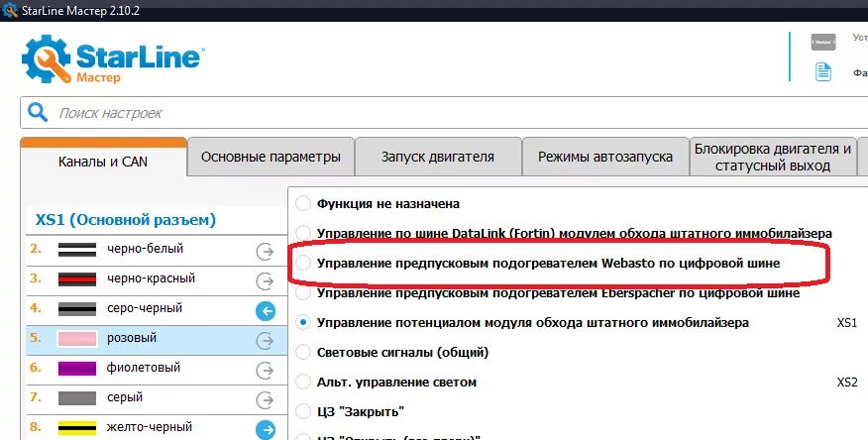
Task: Click the 'XS1 (Основной разъем)' header
Action: (x=126, y=220)
